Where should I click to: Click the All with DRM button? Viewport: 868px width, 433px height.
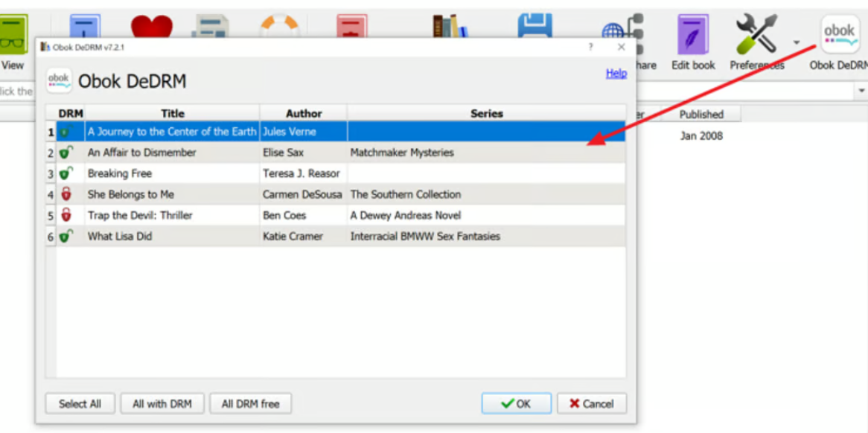162,404
